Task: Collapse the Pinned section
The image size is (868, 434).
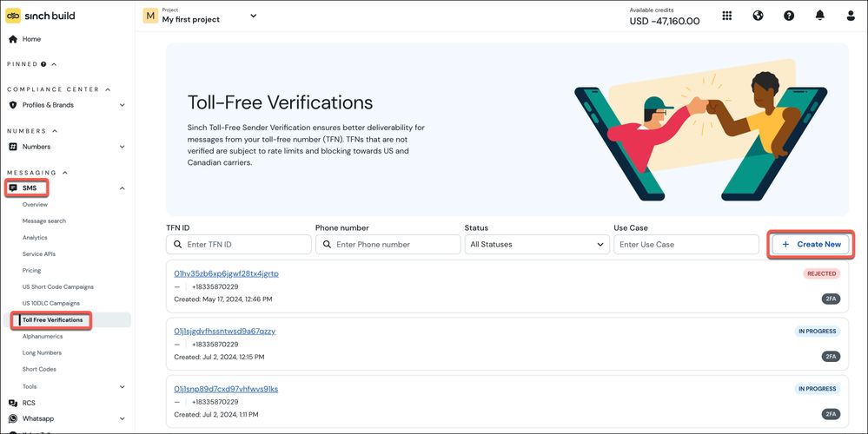Action: [x=54, y=64]
